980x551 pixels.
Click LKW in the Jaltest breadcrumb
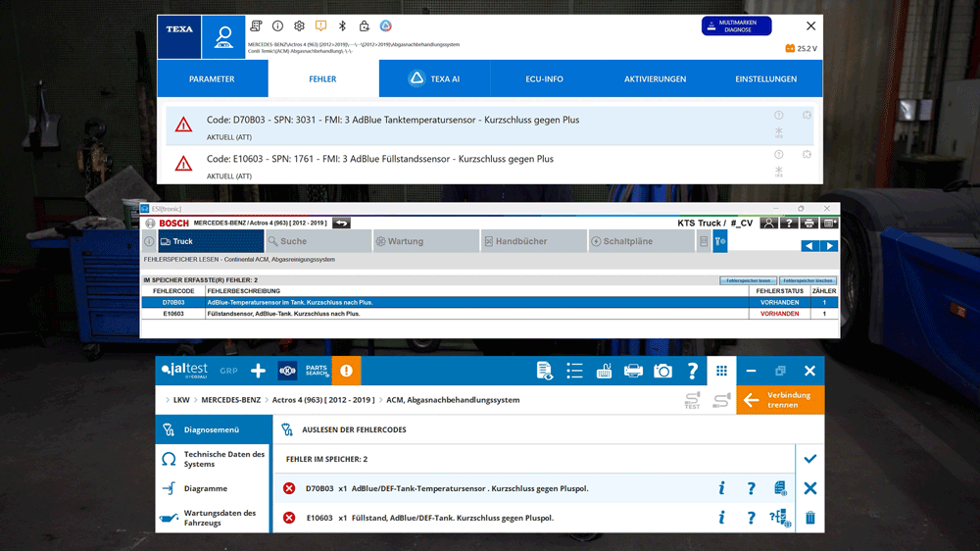(x=181, y=400)
